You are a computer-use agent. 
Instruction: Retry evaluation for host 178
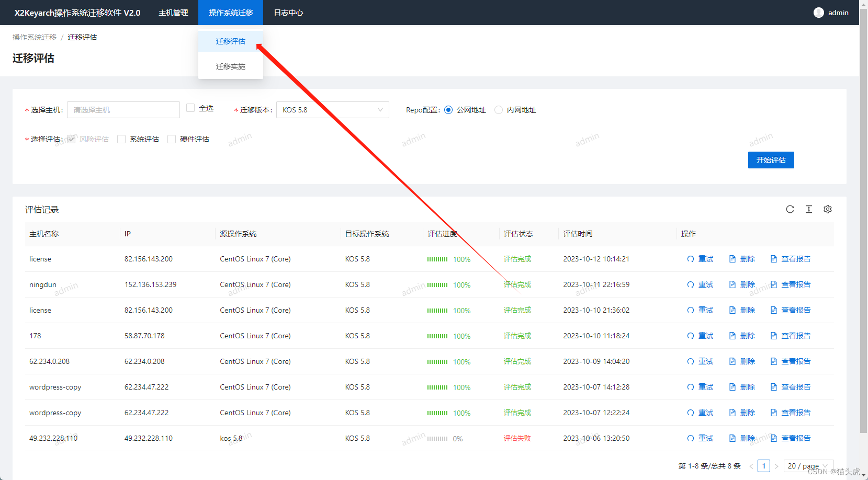700,336
